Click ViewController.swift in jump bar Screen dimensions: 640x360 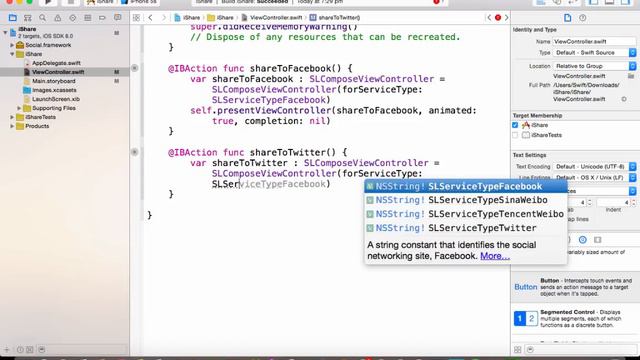tap(272, 18)
